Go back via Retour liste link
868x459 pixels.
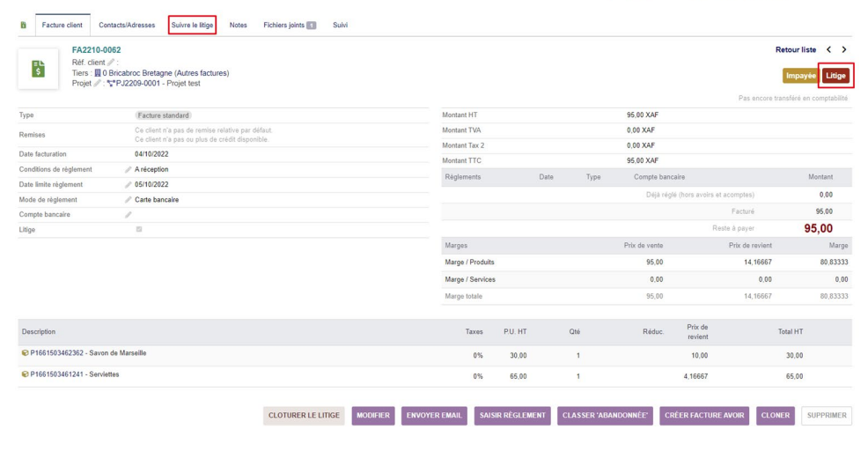coord(796,50)
